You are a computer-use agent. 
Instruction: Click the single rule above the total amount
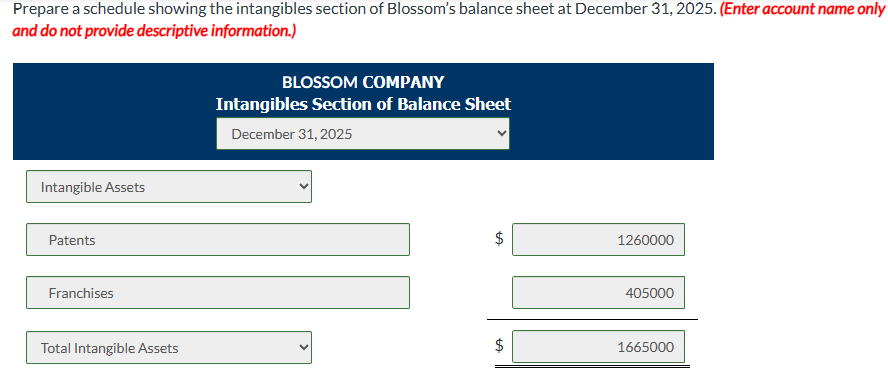coord(592,320)
